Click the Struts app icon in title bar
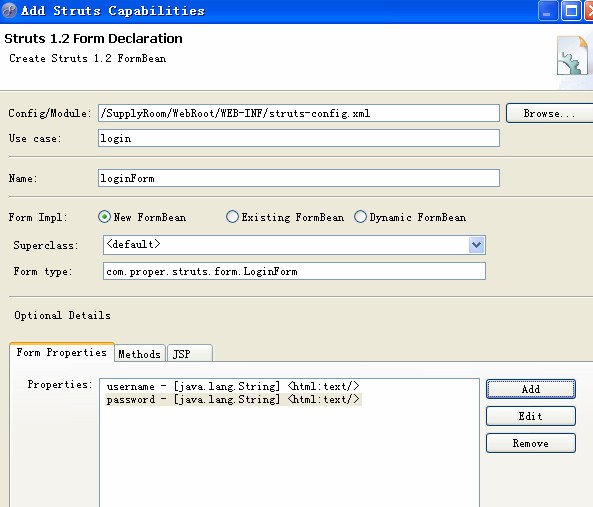Screen dimensions: 593x507 (9, 10)
